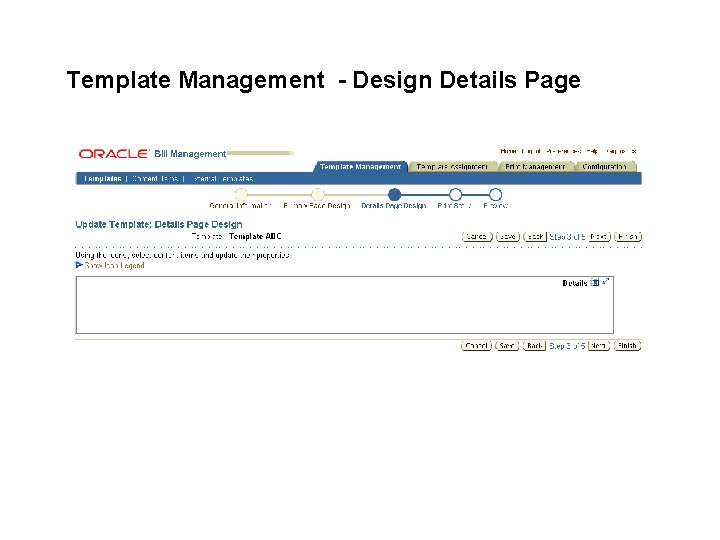Click Save above the Details box
The width and height of the screenshot is (720, 540).
[x=507, y=236]
